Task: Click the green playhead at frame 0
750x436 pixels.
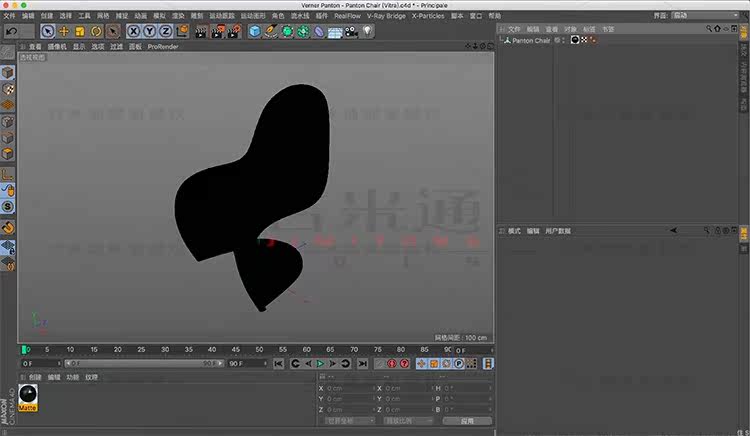Action: pyautogui.click(x=23, y=350)
